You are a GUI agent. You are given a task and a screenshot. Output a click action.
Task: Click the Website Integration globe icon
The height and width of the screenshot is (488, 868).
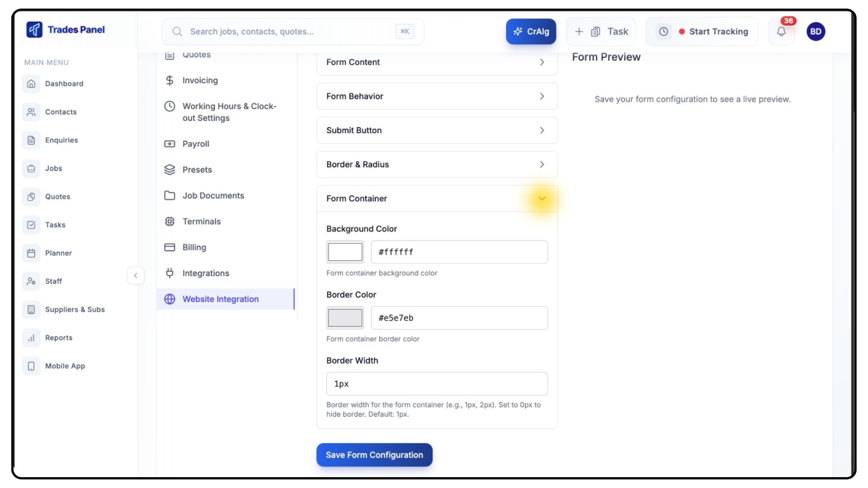[x=170, y=299]
